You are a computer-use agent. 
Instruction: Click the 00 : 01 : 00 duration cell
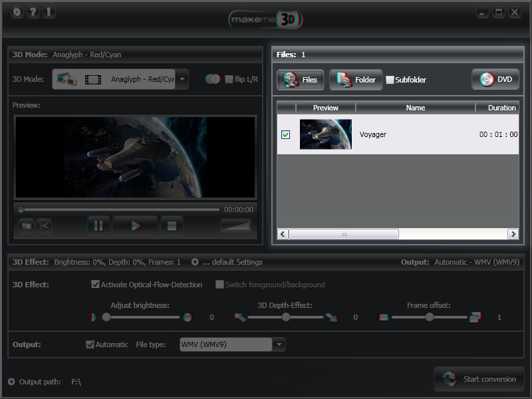coord(498,134)
